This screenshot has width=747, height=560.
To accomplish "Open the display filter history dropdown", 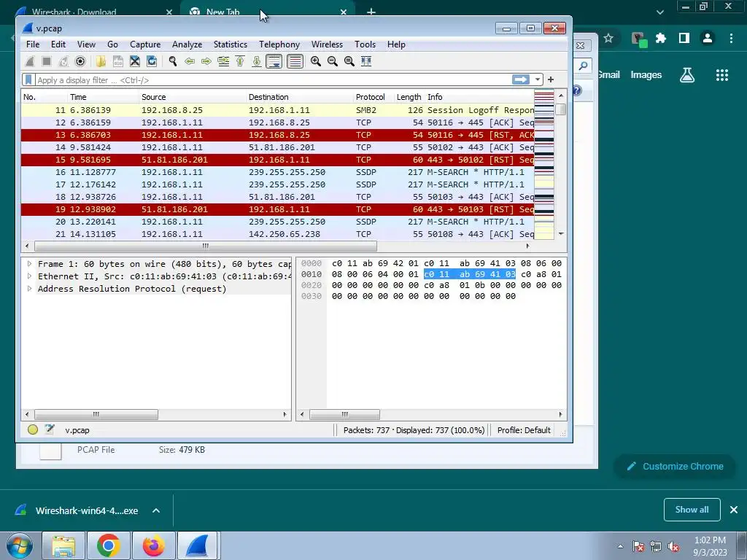I will (x=538, y=79).
